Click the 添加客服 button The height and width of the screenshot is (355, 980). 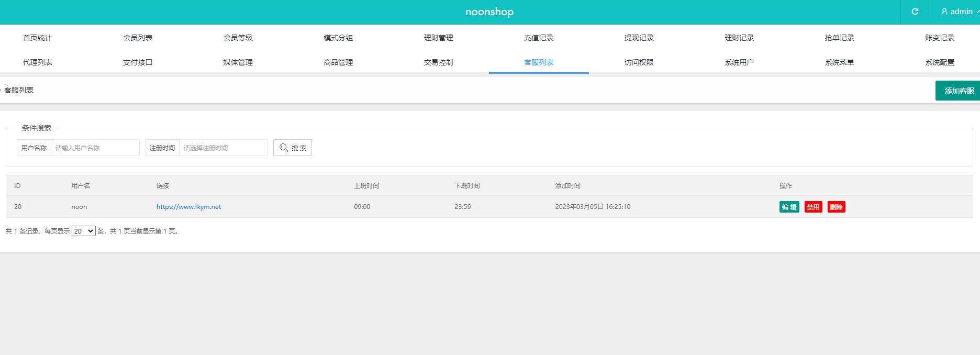(x=958, y=91)
